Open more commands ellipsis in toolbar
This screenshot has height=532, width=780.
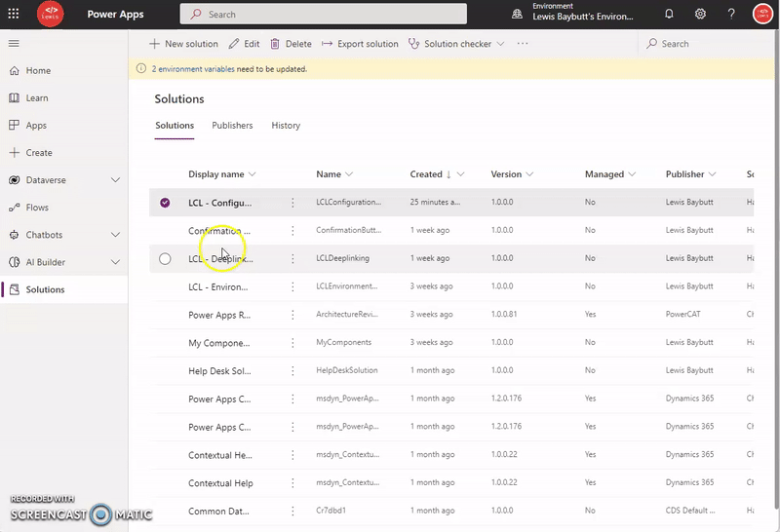(523, 44)
